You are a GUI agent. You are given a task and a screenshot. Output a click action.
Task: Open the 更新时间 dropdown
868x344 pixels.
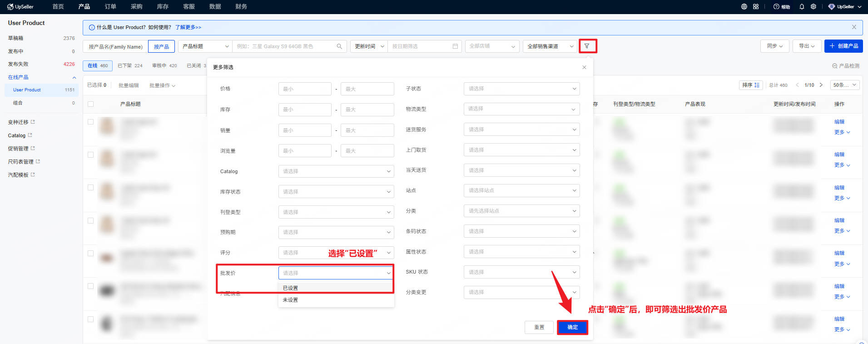tap(369, 46)
